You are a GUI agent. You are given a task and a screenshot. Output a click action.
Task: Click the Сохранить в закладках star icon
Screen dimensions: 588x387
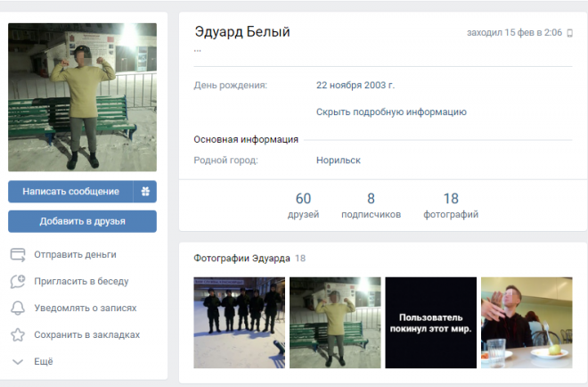(x=17, y=334)
